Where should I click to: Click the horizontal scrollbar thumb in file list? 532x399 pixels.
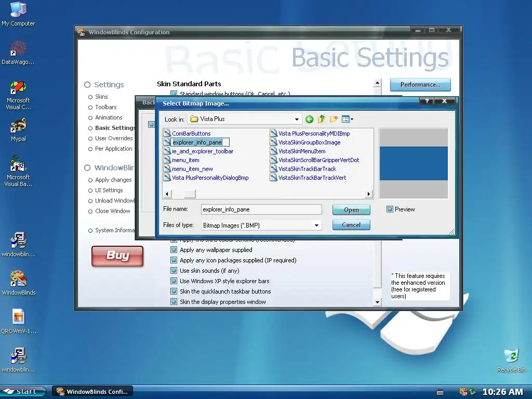click(190, 194)
